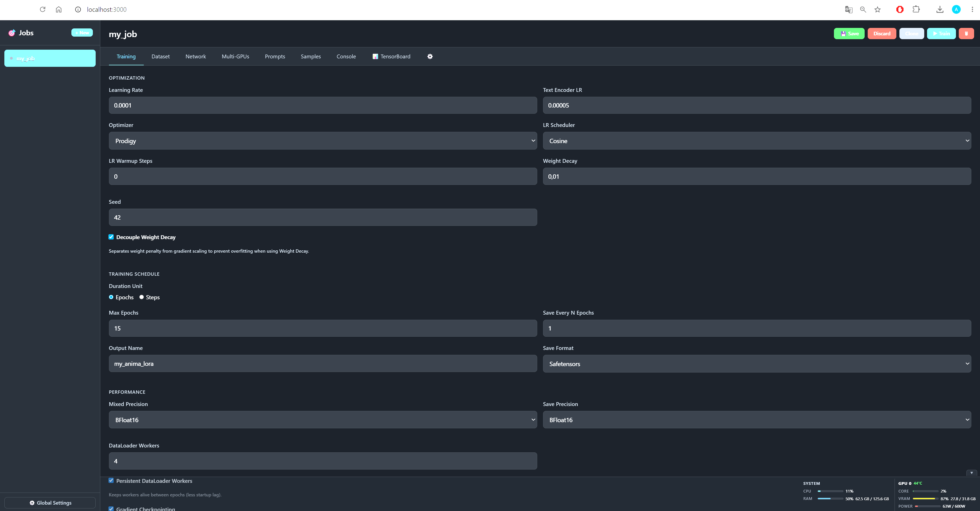
Task: Click the Save Every N Epochs field
Action: [x=757, y=328]
